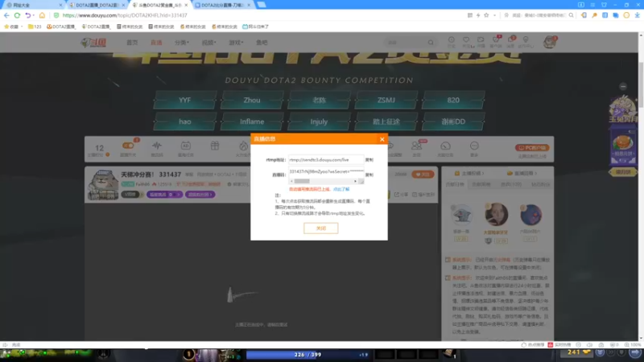Screen dimensions: 644x362
Task: Open the 鱼吧 nav item
Action: (x=262, y=43)
